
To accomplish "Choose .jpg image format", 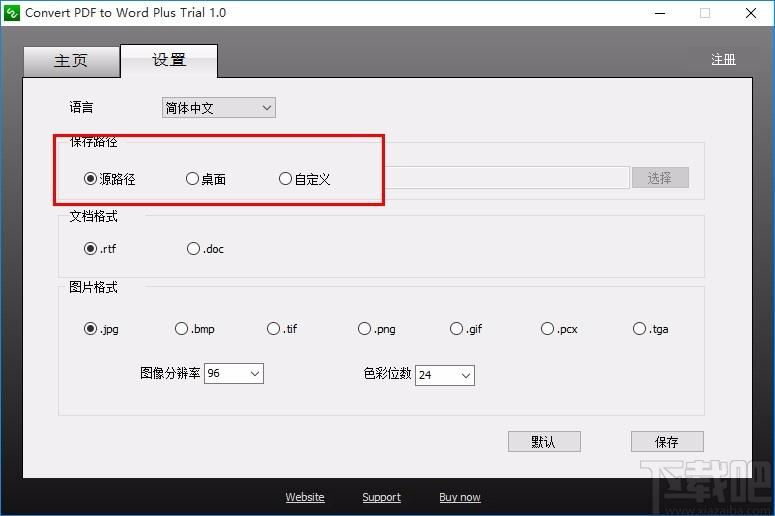I will point(101,329).
